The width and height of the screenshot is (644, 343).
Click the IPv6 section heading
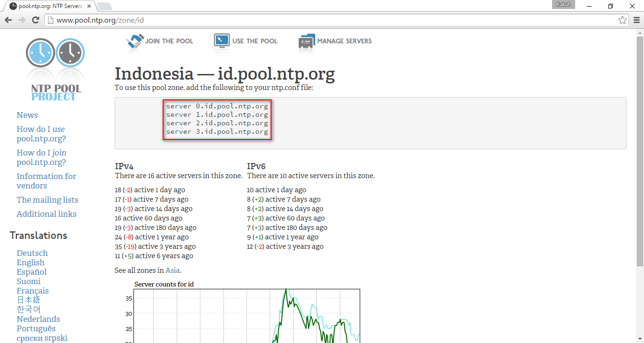click(256, 166)
